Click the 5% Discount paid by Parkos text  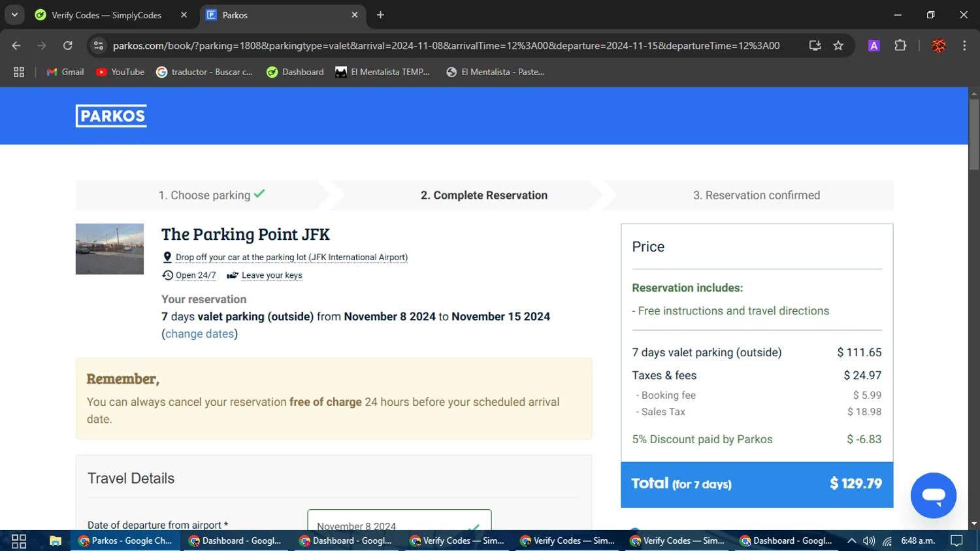702,439
